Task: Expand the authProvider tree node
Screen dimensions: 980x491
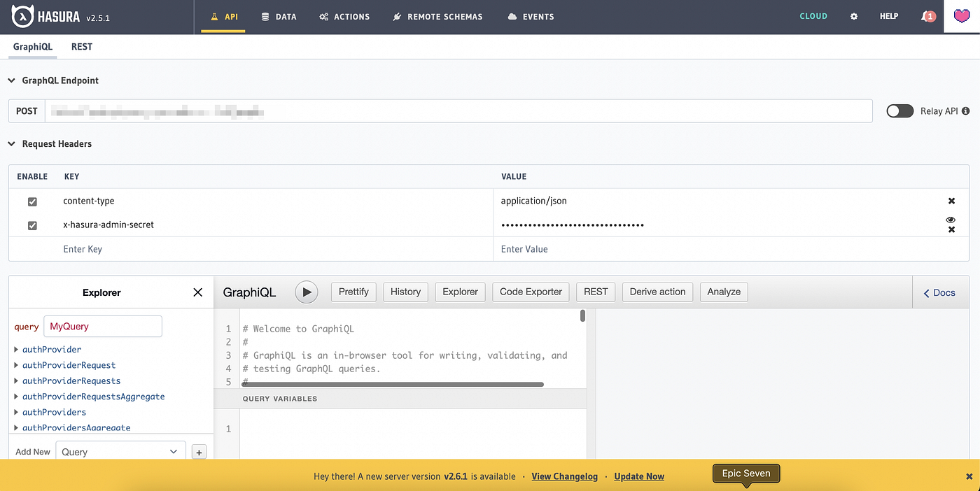Action: tap(16, 349)
